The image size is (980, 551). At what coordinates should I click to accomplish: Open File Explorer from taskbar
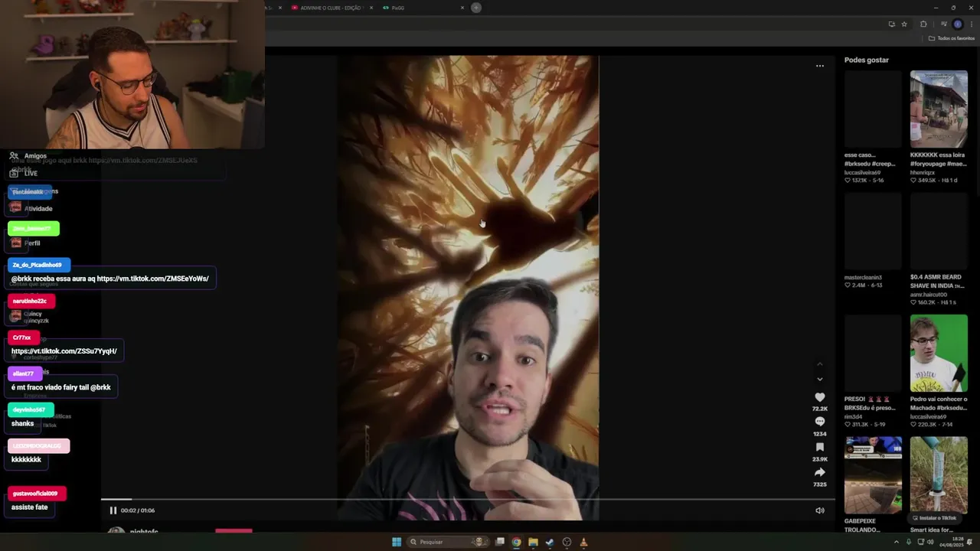pos(534,542)
